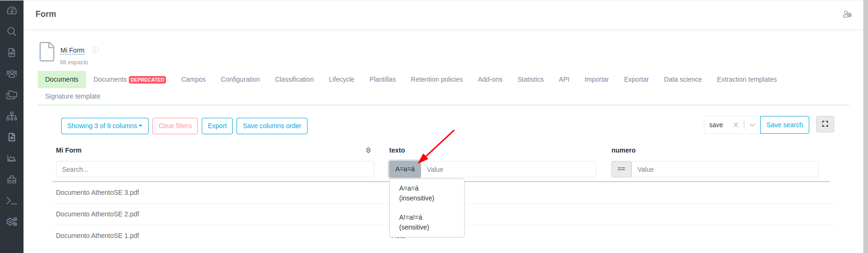Image resolution: width=868 pixels, height=253 pixels.
Task: Click the search magnifier icon in sidebar
Action: 12,31
